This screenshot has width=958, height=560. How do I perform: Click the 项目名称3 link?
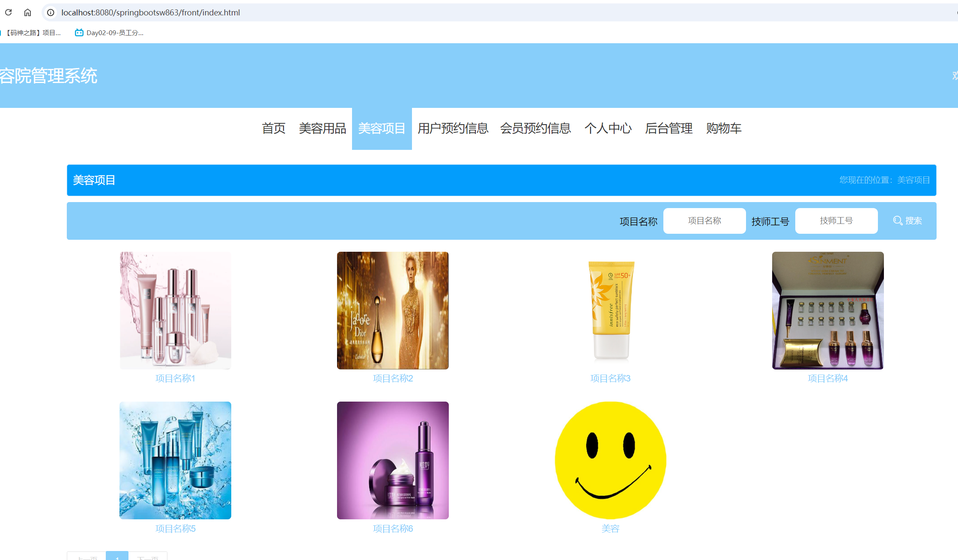coord(610,378)
